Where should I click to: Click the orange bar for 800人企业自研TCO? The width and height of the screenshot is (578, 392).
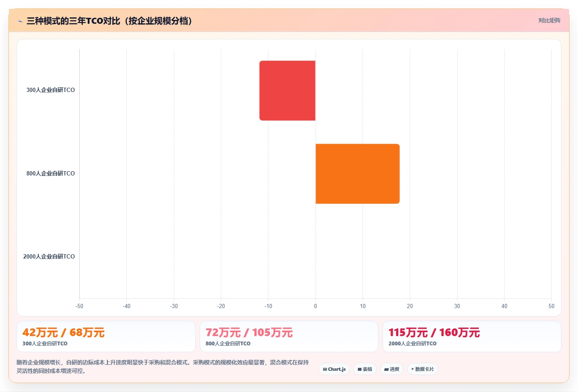click(x=357, y=174)
